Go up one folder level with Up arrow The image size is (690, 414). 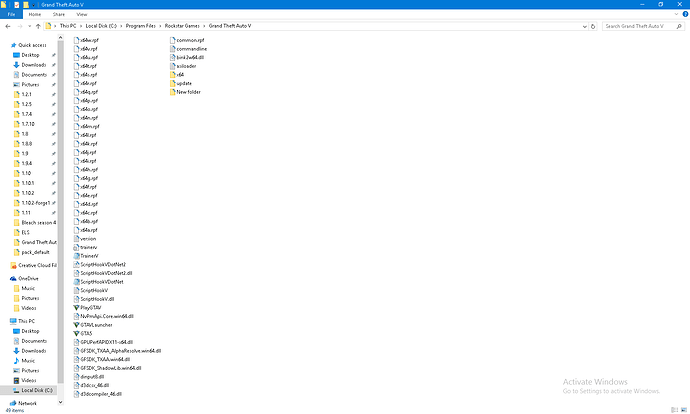click(x=38, y=26)
